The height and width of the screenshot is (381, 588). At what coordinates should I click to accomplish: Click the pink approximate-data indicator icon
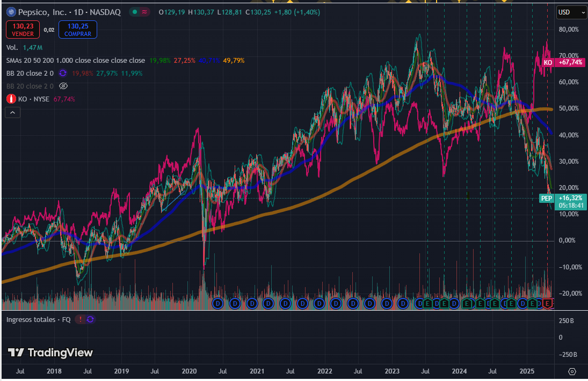(144, 12)
